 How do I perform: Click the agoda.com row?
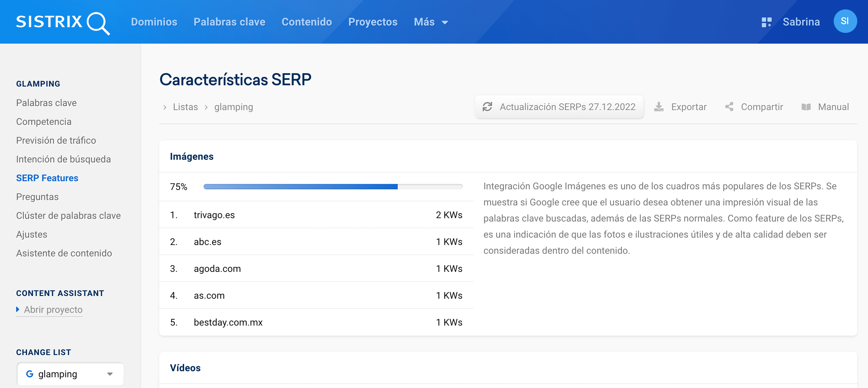(316, 269)
